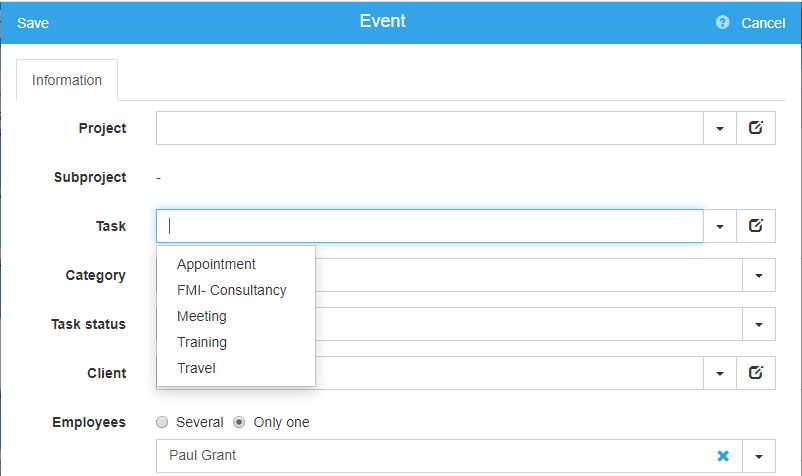The image size is (802, 476).
Task: Collapse the Task dropdown arrow
Action: coord(720,227)
